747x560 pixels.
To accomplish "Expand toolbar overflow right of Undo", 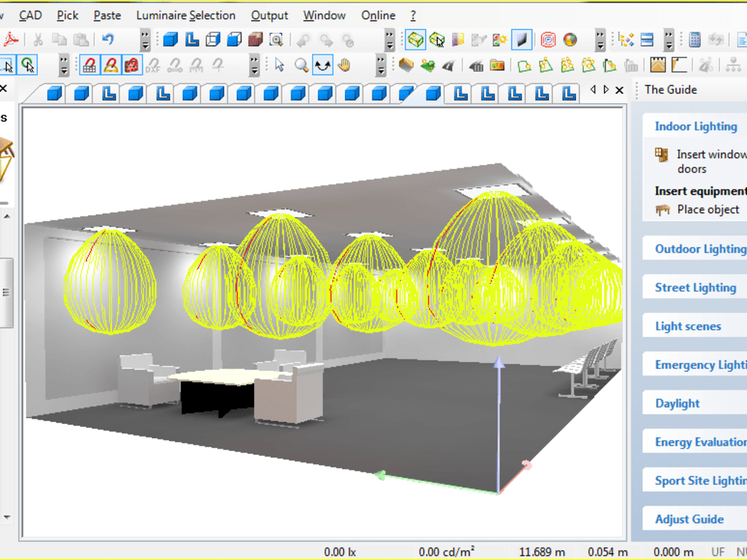I will [145, 40].
